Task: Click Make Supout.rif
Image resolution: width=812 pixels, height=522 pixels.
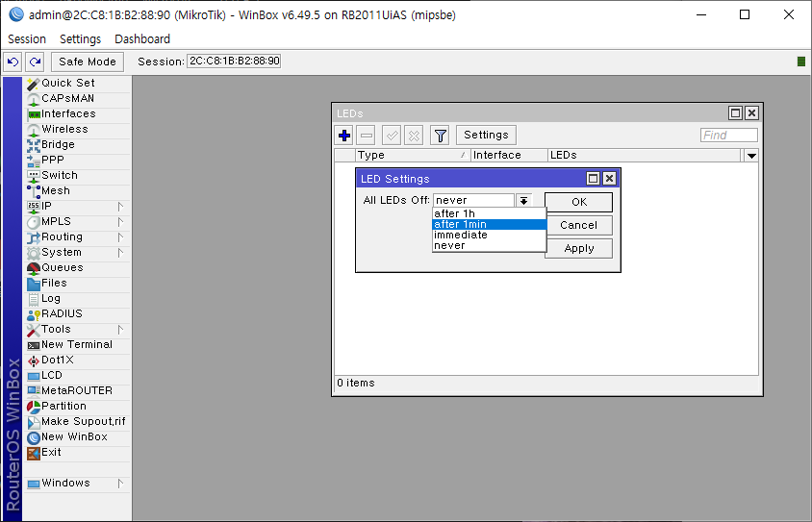Action: pos(78,422)
